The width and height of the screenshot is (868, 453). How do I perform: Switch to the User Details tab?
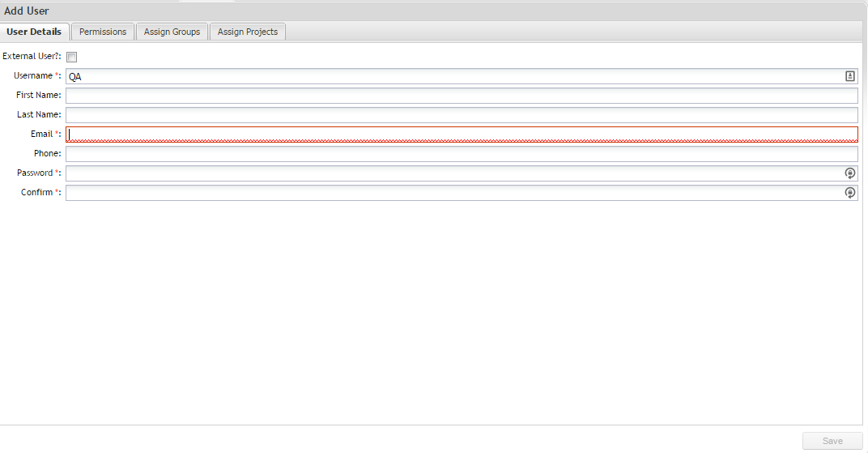coord(34,32)
